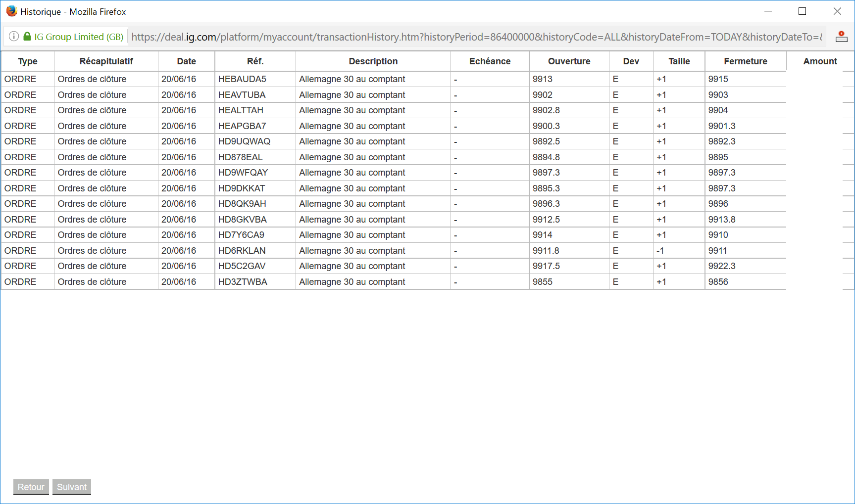
Task: Click opening price 9855
Action: 543,282
